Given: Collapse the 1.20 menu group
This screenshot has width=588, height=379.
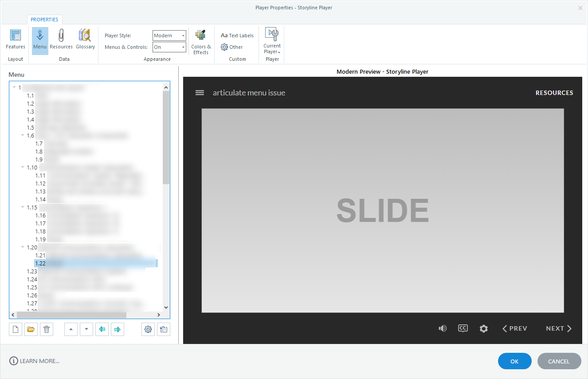Looking at the screenshot, I should [23, 247].
